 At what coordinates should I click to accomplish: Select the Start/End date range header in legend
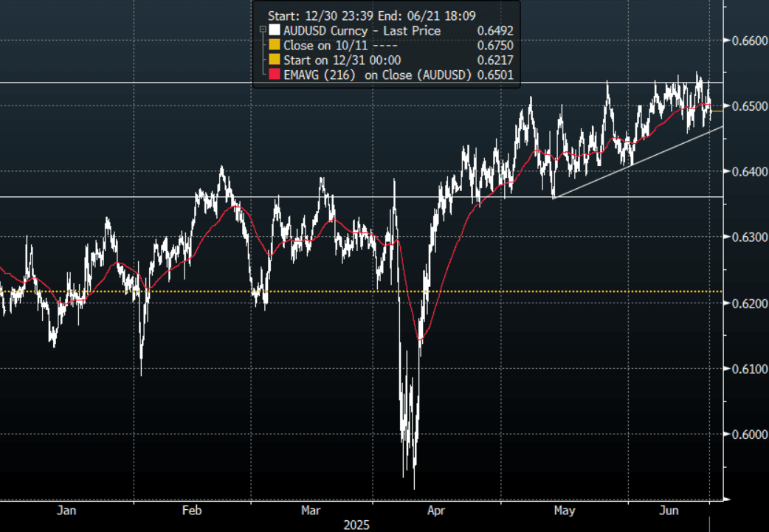point(372,15)
